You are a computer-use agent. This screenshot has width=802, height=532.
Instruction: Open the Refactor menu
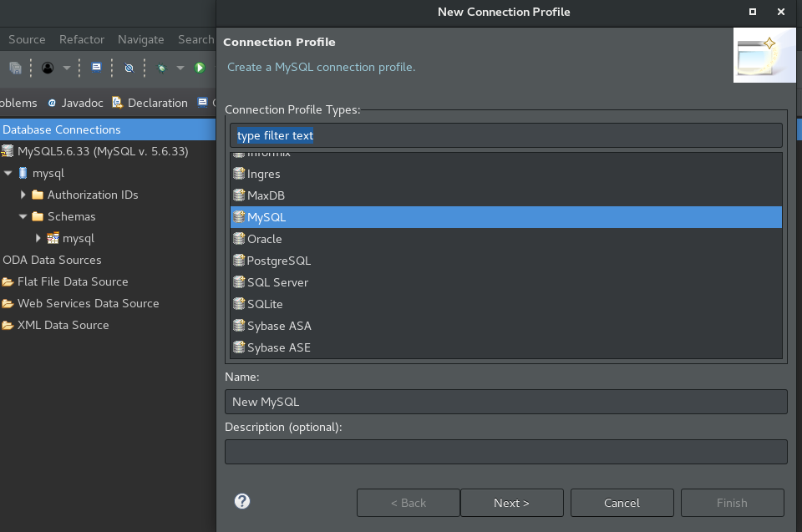click(x=81, y=39)
